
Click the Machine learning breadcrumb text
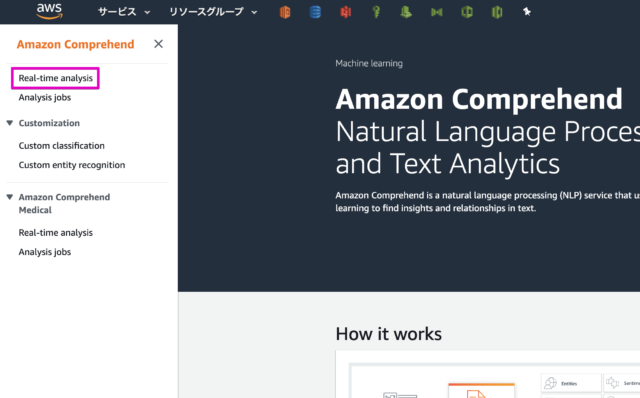point(369,63)
